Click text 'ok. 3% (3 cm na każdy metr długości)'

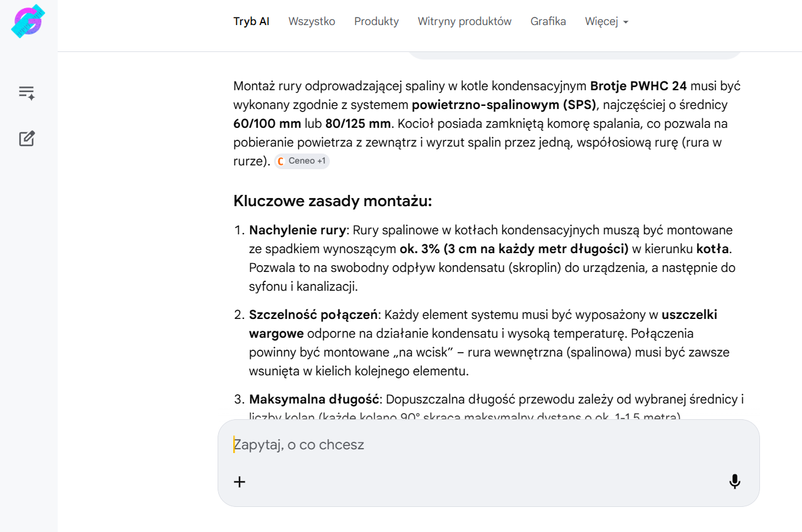tap(514, 249)
